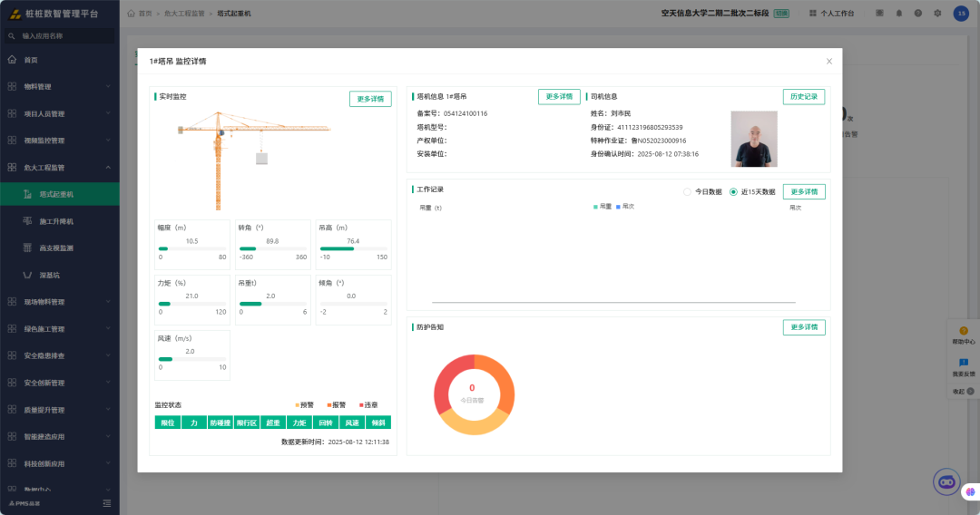Select the 今日数据 radio button

coord(687,191)
